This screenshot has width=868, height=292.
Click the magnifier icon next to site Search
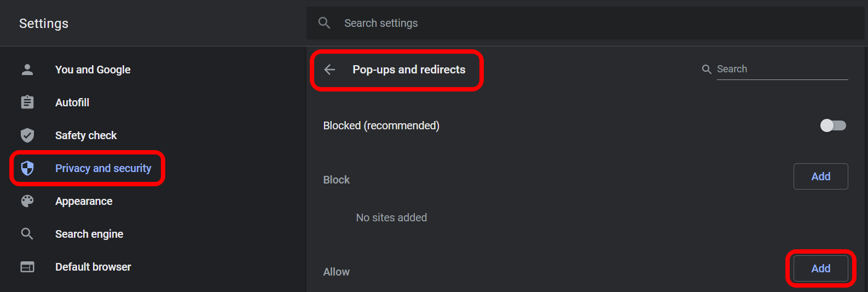tap(707, 70)
